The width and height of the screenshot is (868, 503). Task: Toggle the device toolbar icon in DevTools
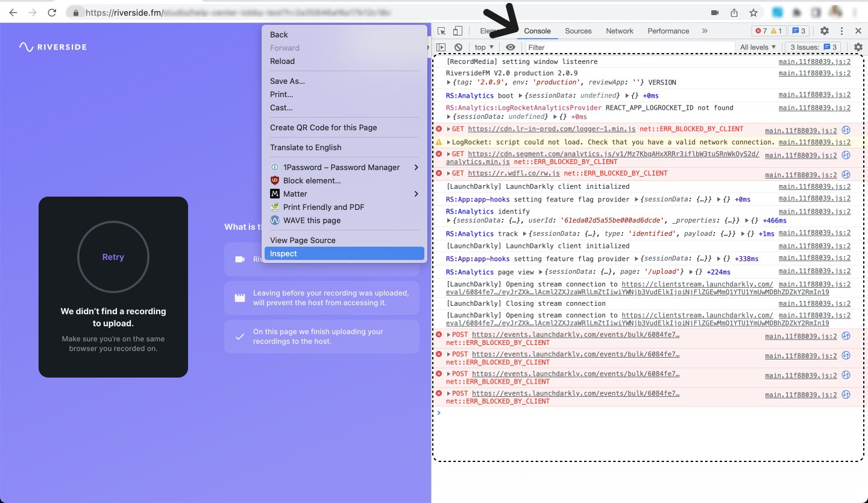(x=458, y=31)
